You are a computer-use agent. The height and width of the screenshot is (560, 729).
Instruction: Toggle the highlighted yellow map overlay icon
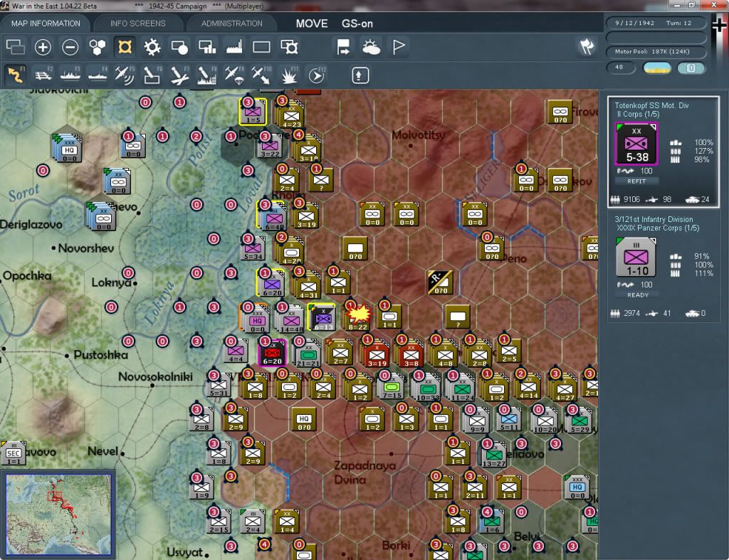(x=125, y=47)
